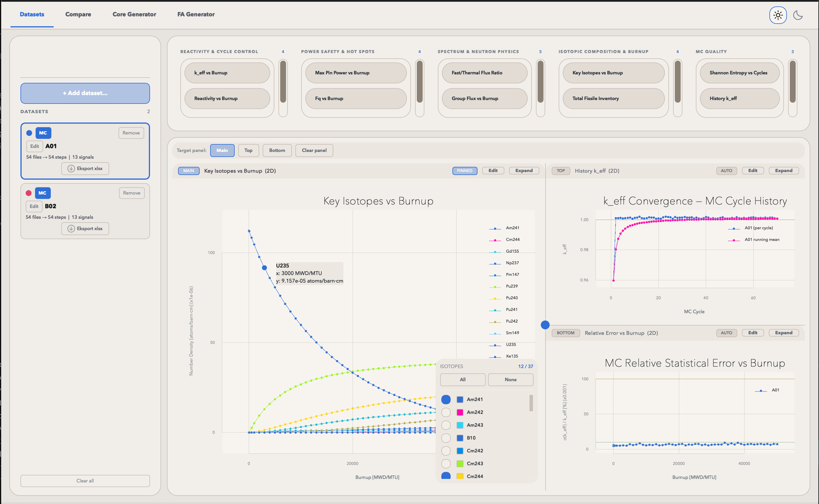Click the red color dot of dataset B02
The height and width of the screenshot is (504, 819).
click(29, 193)
